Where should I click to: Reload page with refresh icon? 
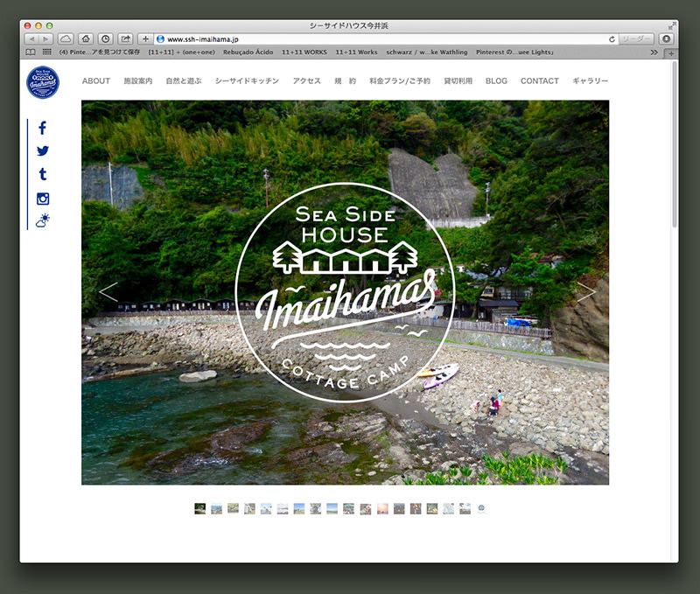pos(612,39)
